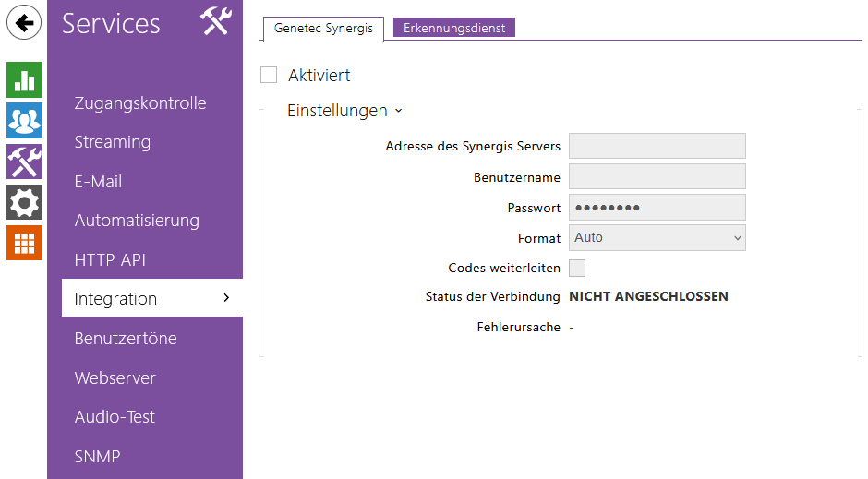Open the blue users directory icon

pos(24,120)
